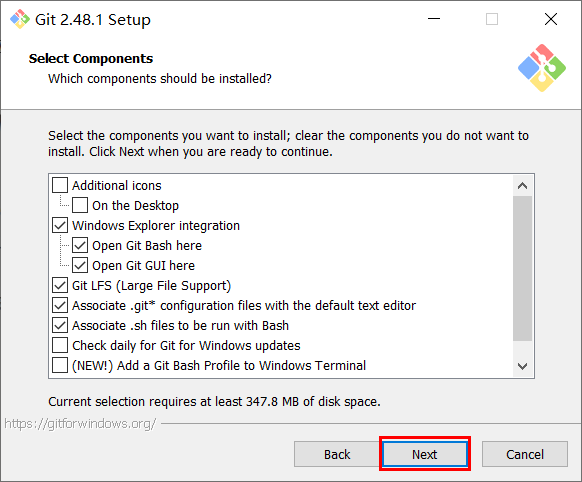Toggle Open Git Bash here option
Image resolution: width=582 pixels, height=482 pixels.
(80, 245)
